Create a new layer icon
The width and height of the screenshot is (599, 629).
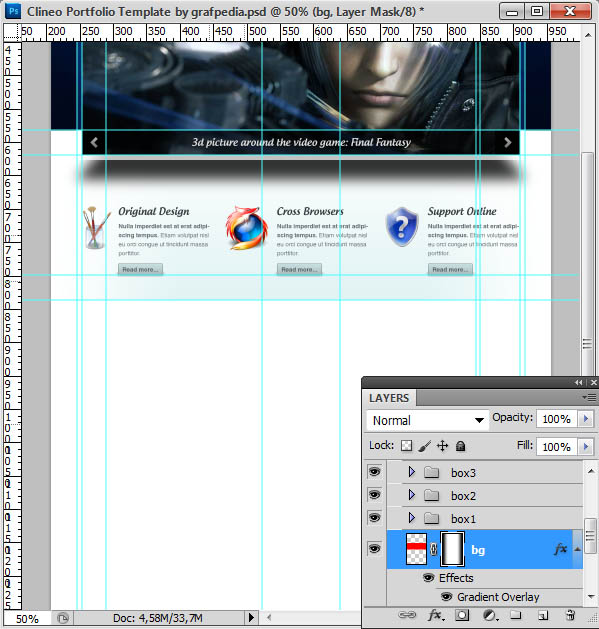click(x=543, y=615)
